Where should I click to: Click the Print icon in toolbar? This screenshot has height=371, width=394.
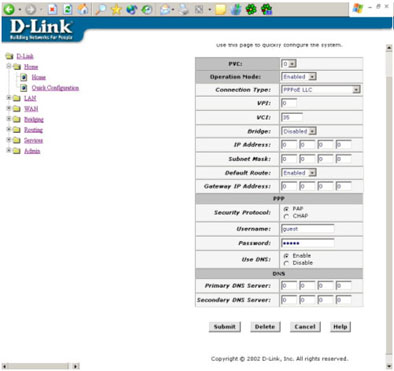(x=183, y=10)
